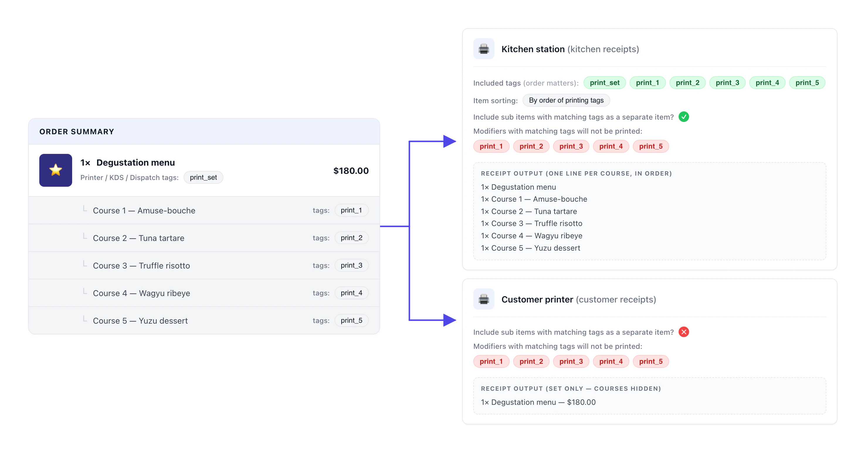868x469 pixels.
Task: Select the green print_set included tag
Action: click(604, 83)
